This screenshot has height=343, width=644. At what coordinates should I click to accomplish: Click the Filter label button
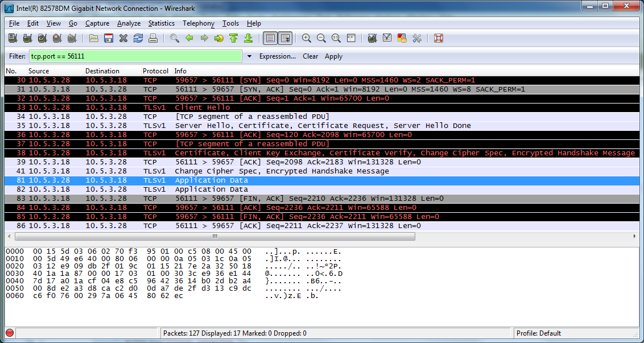17,56
